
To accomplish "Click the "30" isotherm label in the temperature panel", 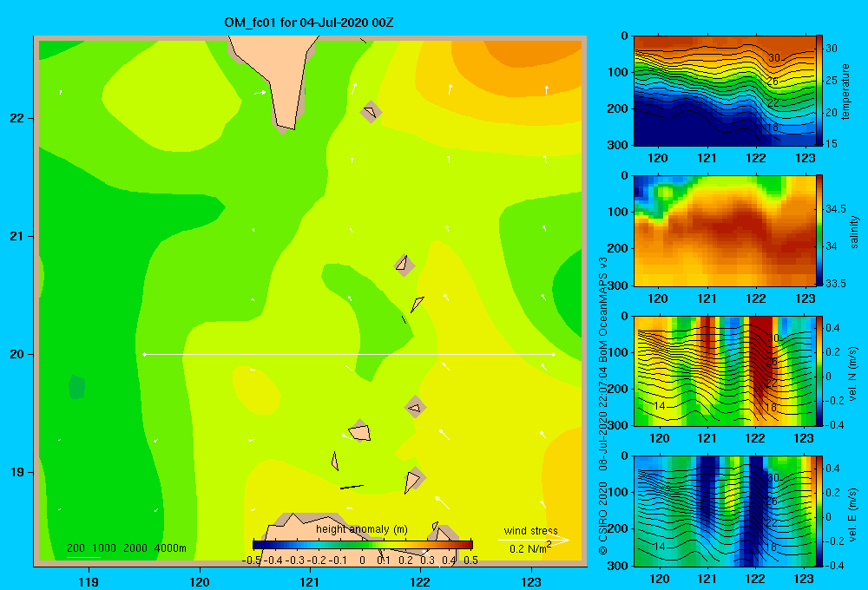I will click(x=774, y=58).
